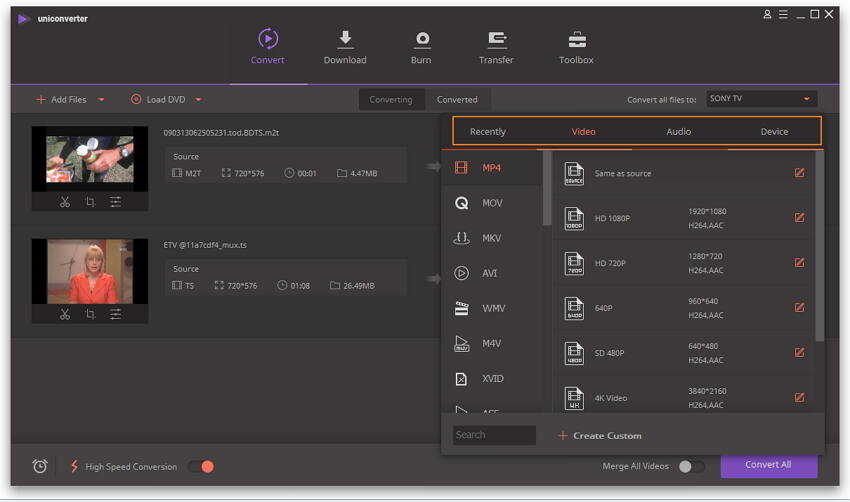Viewport: 850px width, 502px height.
Task: Switch to the Device tab
Action: (774, 132)
